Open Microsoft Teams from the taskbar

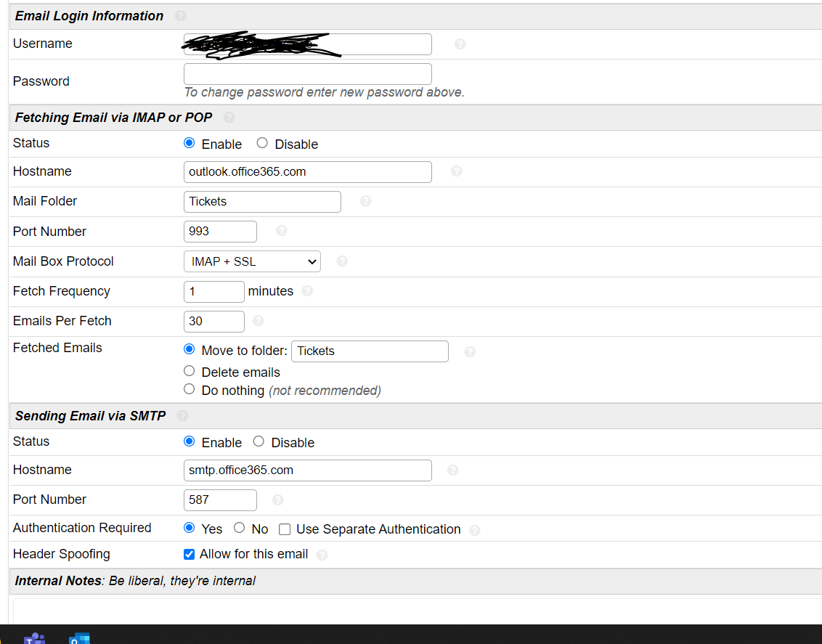coord(34,637)
